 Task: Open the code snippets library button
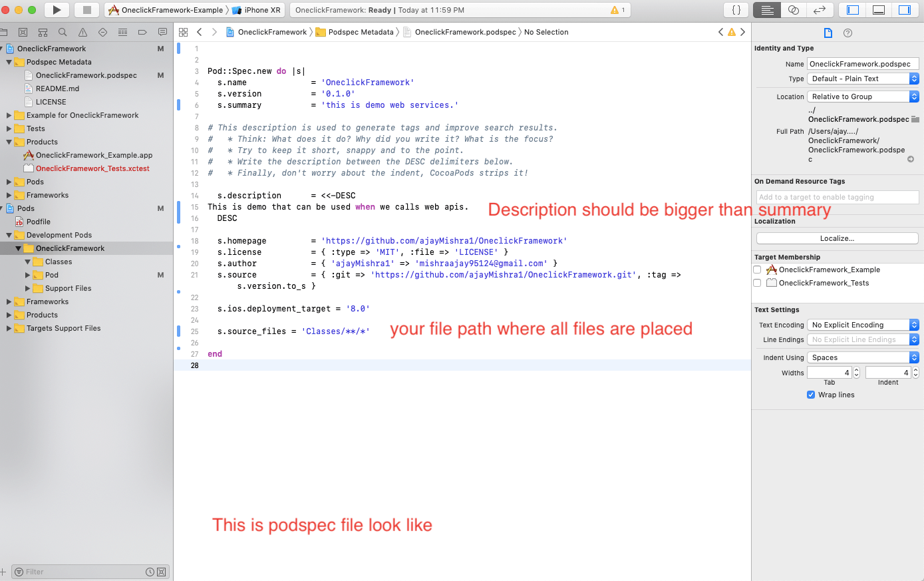coord(736,10)
